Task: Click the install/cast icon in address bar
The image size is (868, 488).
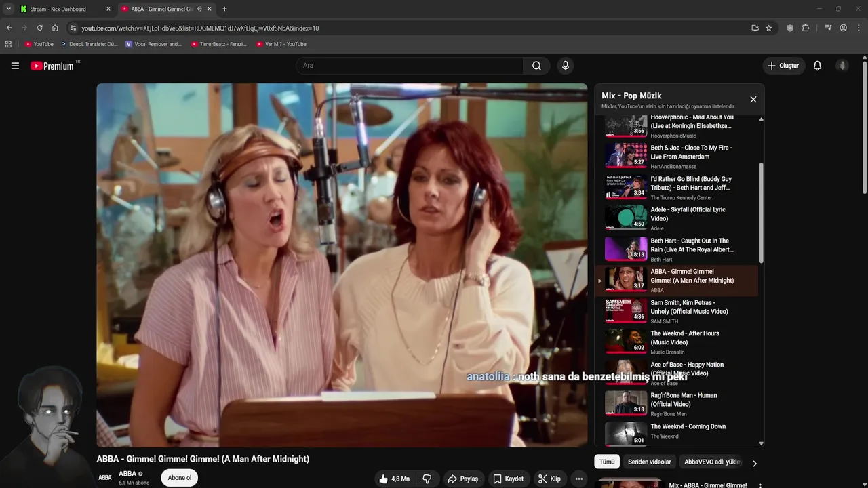Action: [x=755, y=28]
